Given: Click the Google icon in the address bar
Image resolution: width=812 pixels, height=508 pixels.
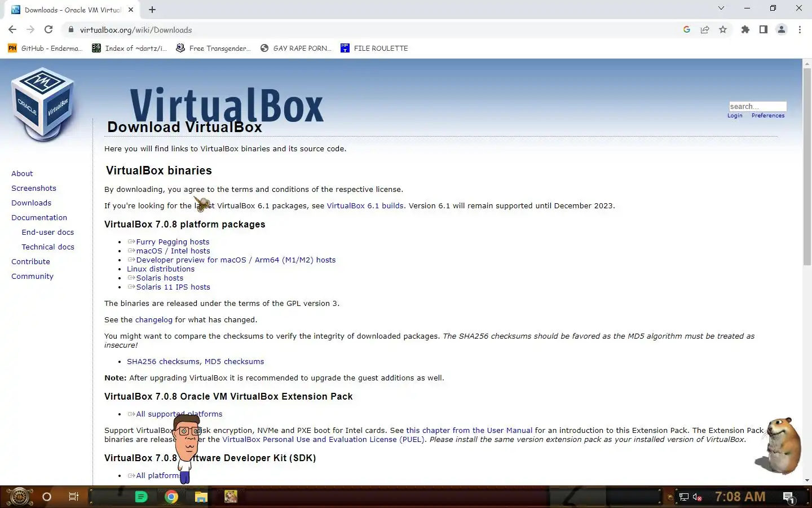Looking at the screenshot, I should pyautogui.click(x=686, y=30).
